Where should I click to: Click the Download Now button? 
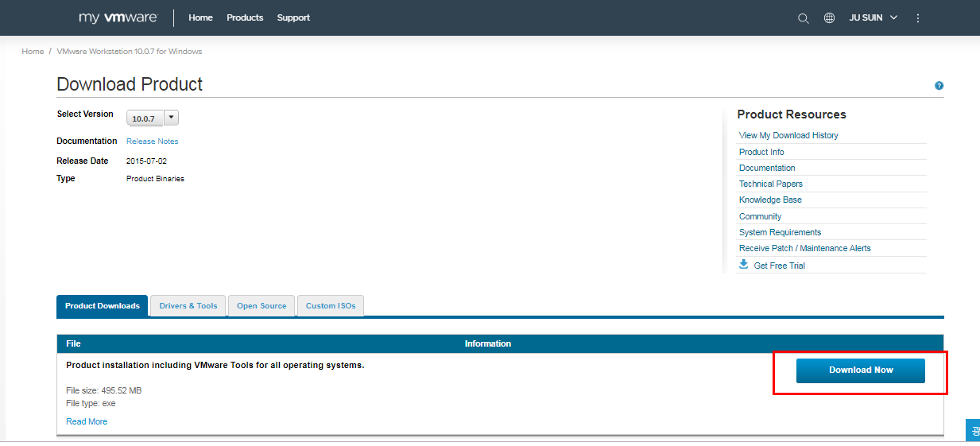point(861,370)
